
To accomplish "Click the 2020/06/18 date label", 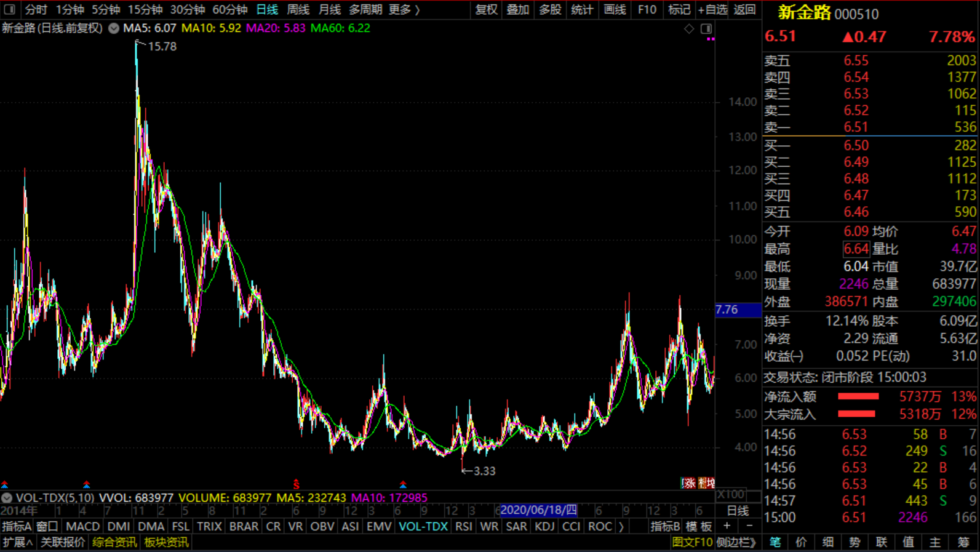I will click(538, 510).
